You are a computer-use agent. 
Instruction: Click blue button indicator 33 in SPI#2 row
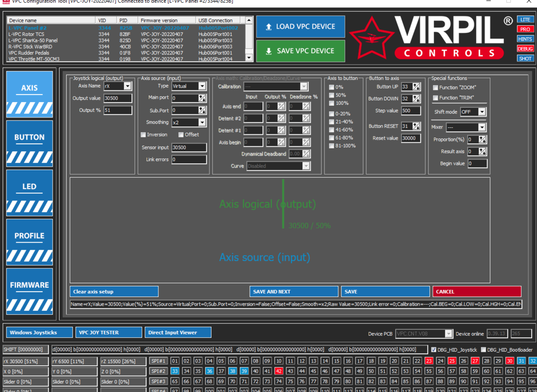point(175,371)
